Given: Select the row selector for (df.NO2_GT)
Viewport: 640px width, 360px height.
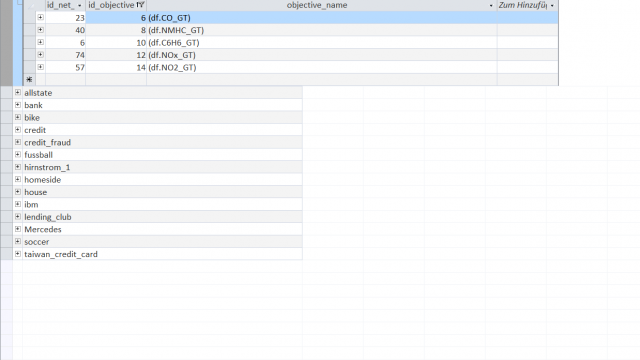Looking at the screenshot, I should [29, 67].
